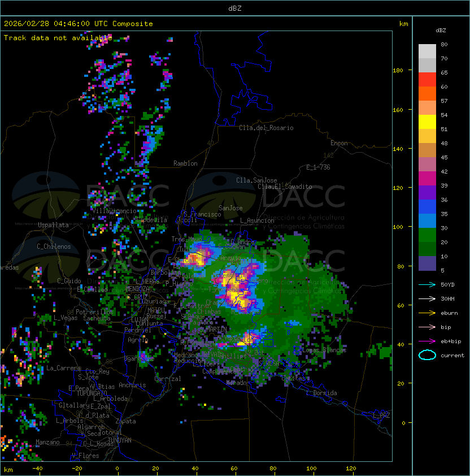This screenshot has width=470, height=476.
Task: Click the 'Perdriel' map label
Action: click(138, 330)
